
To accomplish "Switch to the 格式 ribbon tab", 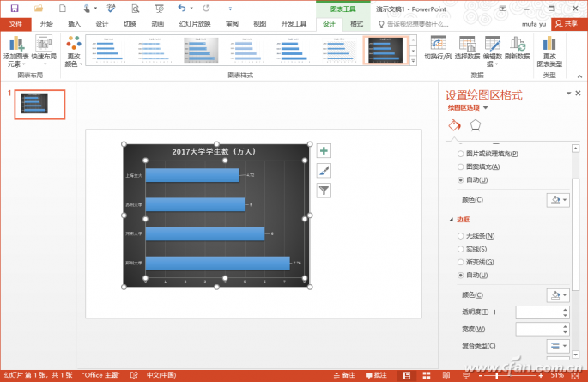I will (356, 24).
